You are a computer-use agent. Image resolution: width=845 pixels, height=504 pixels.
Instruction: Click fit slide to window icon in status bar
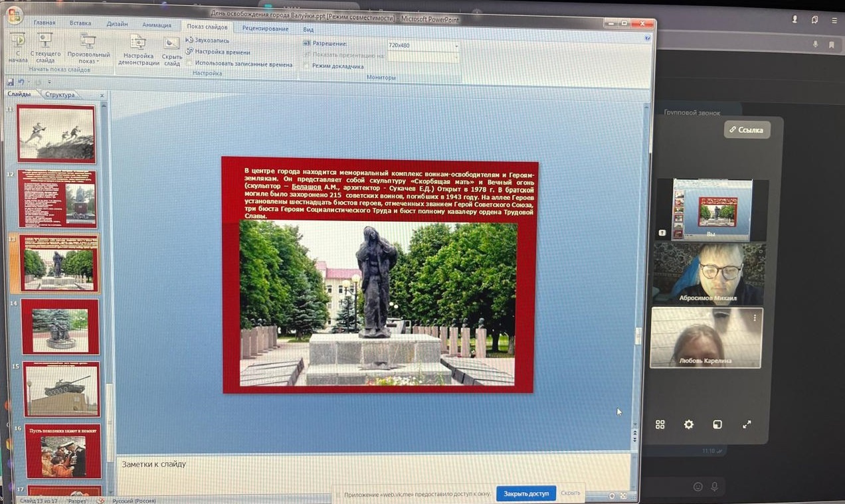click(x=623, y=496)
